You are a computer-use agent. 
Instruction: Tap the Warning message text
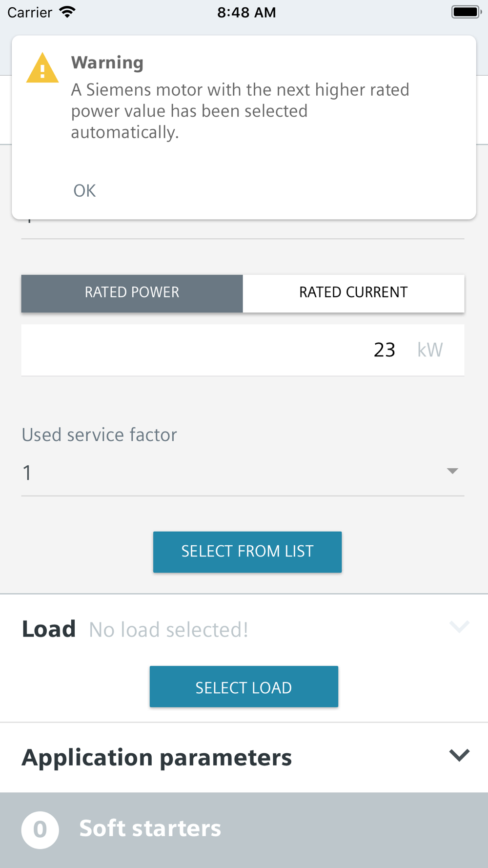pyautogui.click(x=240, y=111)
